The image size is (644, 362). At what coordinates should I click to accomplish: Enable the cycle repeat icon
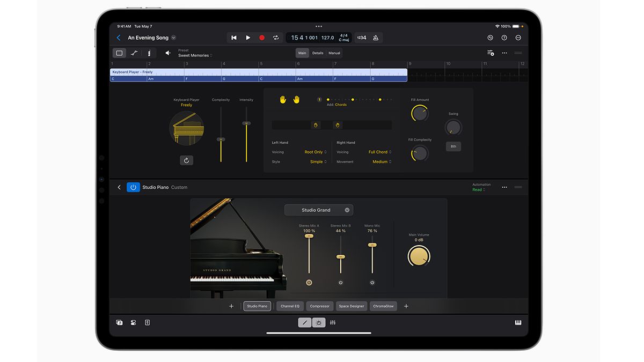(276, 38)
